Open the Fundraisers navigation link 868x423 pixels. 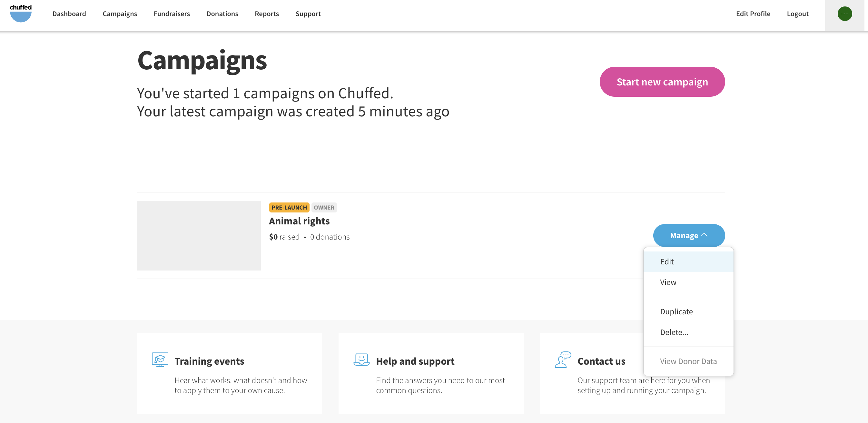(x=172, y=14)
